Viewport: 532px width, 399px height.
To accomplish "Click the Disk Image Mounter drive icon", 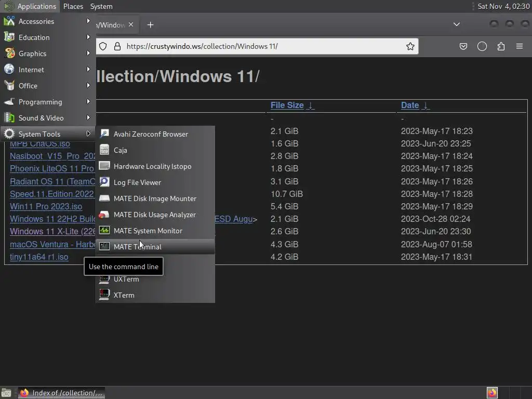I will [104, 198].
